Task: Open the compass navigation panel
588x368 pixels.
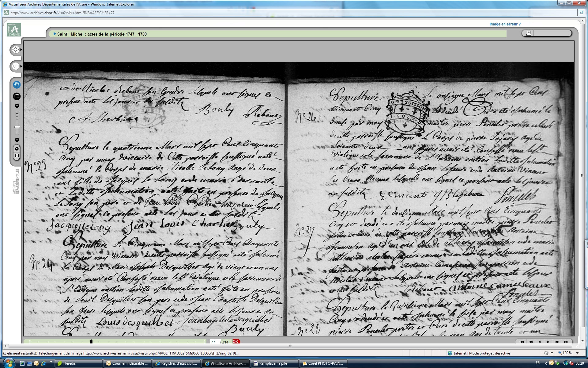Action: pos(16,50)
